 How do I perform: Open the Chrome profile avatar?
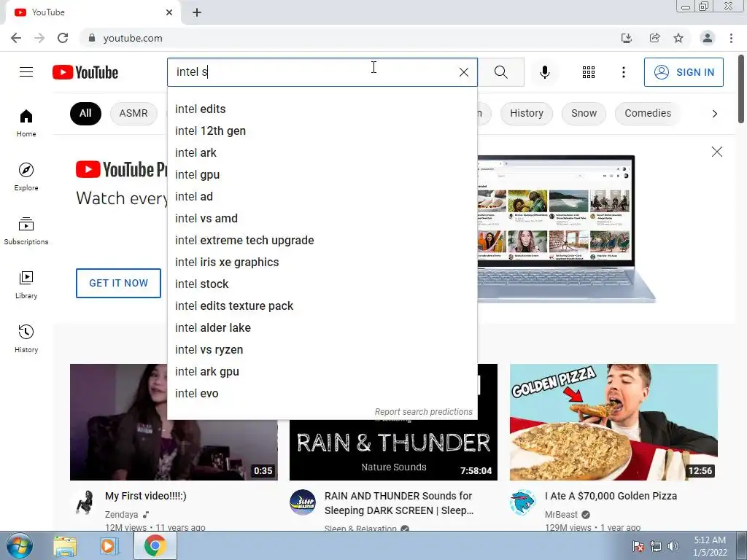708,38
